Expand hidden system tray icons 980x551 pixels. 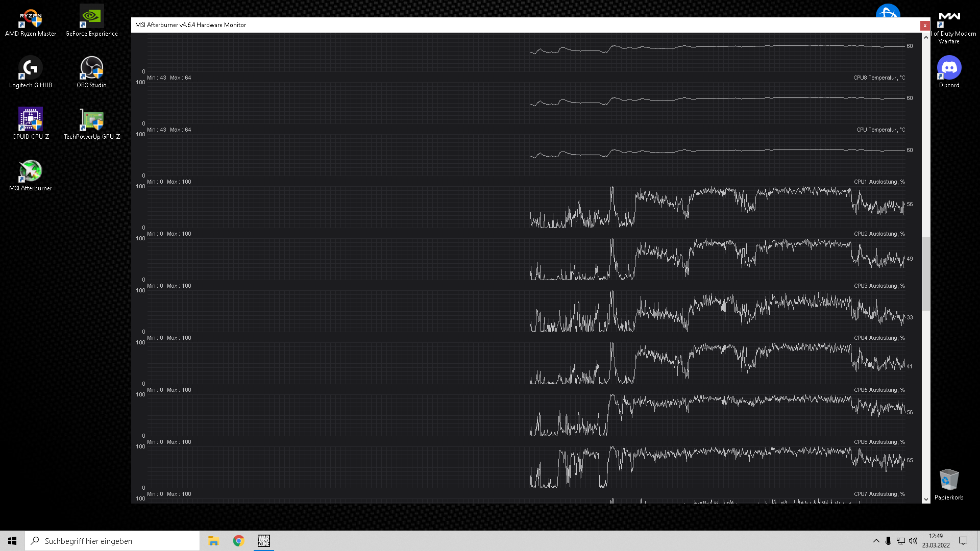(x=876, y=541)
